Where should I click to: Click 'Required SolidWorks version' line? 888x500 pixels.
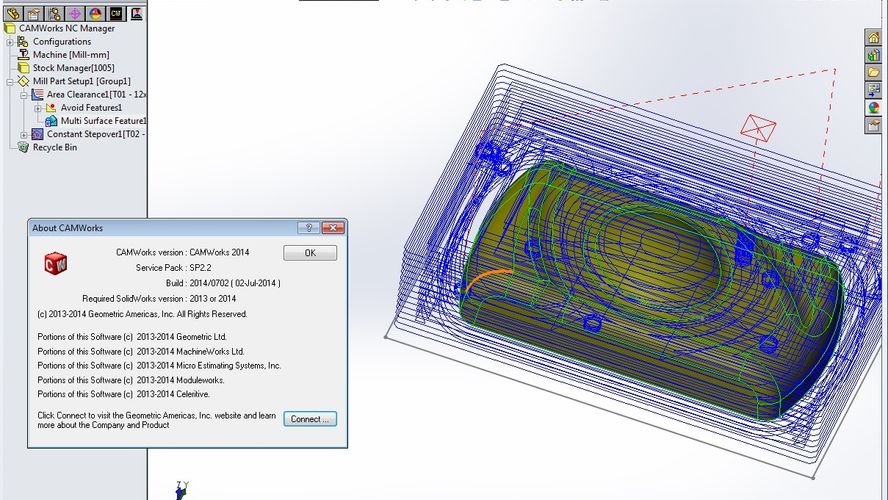(x=159, y=298)
